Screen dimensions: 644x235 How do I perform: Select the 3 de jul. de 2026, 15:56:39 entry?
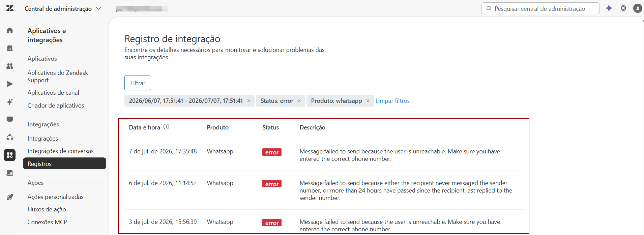click(x=163, y=222)
